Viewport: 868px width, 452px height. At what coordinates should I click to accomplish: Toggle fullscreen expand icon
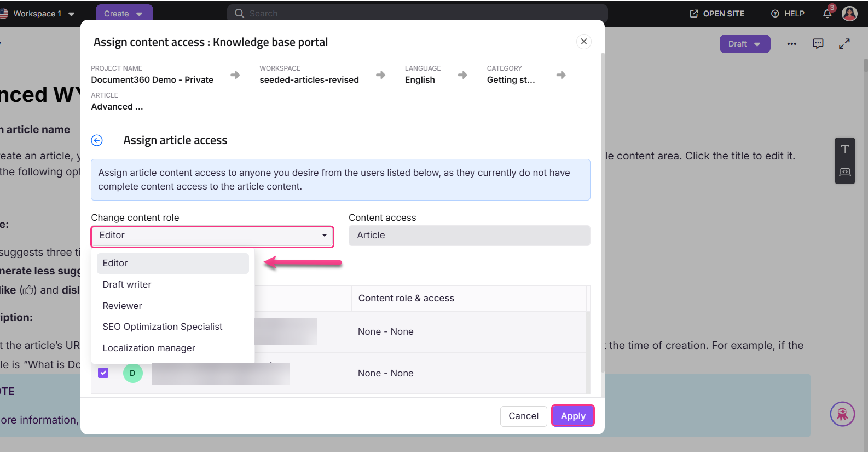click(x=844, y=44)
